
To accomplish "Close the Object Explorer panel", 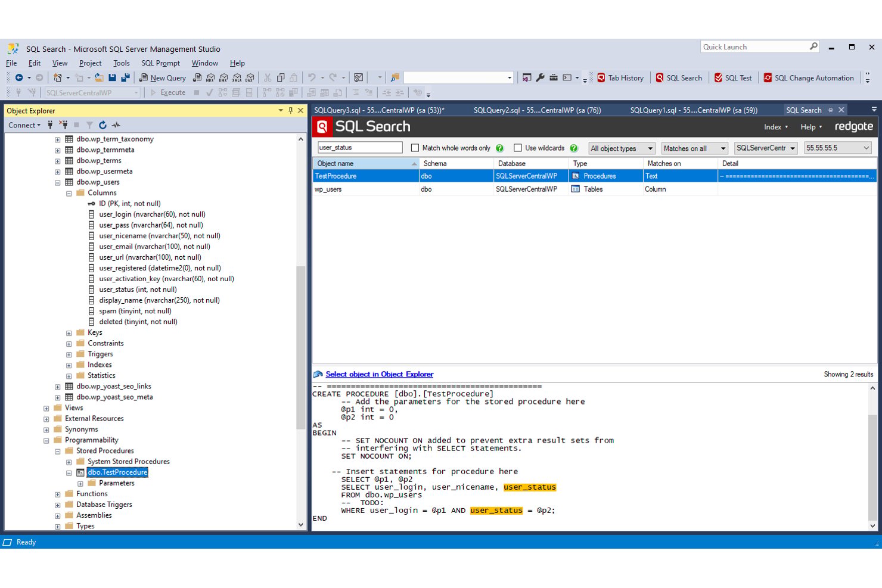I will click(x=300, y=110).
